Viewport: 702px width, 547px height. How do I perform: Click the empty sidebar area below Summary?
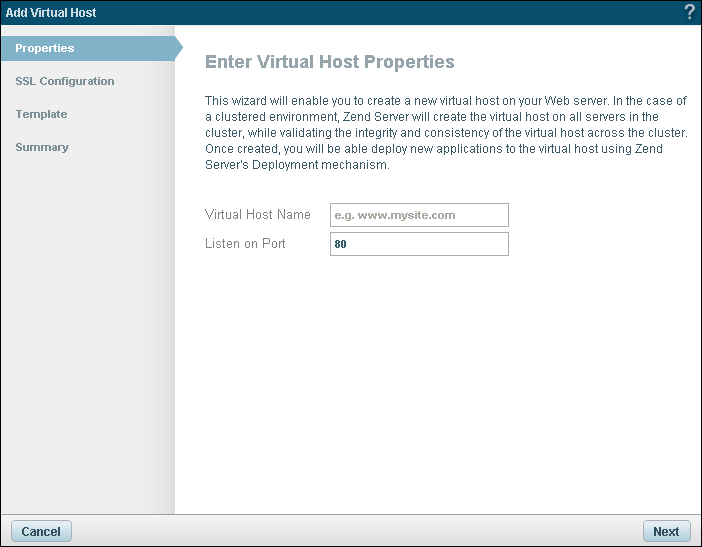(87, 330)
